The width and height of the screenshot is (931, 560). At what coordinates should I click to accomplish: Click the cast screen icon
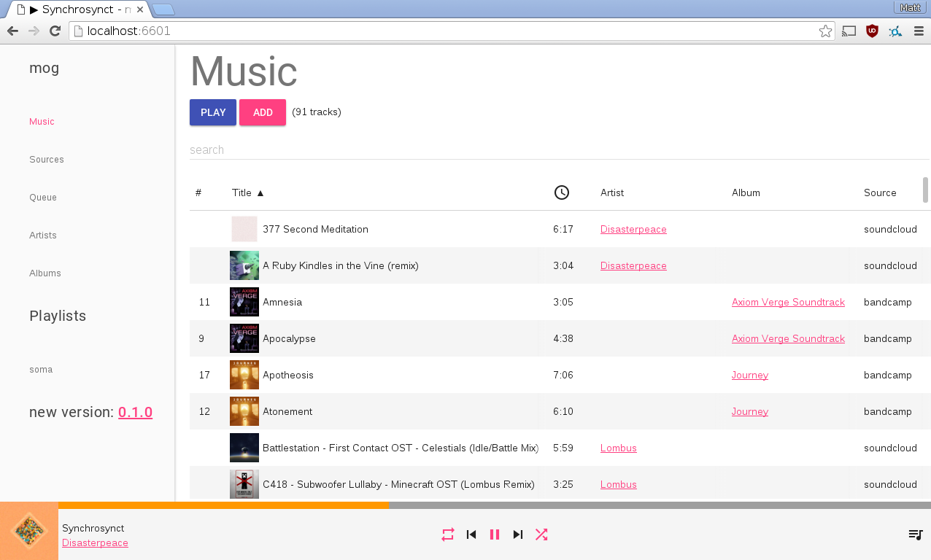click(x=849, y=31)
